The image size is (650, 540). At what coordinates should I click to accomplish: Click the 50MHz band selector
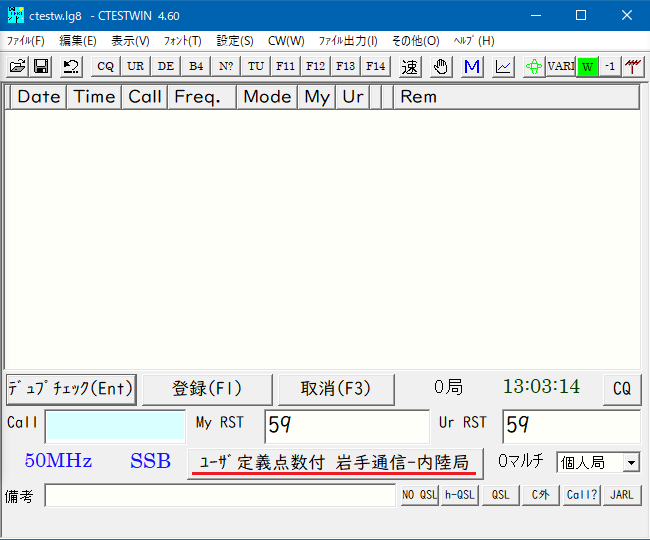point(58,461)
